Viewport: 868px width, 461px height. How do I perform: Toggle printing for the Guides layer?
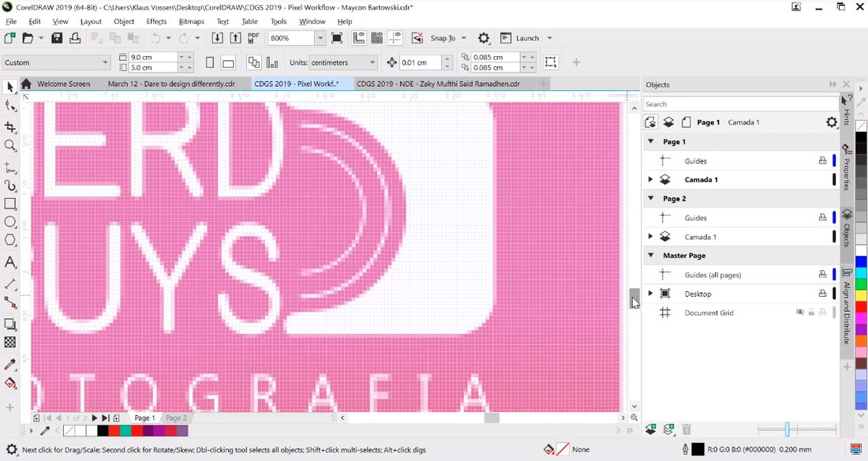click(x=823, y=160)
